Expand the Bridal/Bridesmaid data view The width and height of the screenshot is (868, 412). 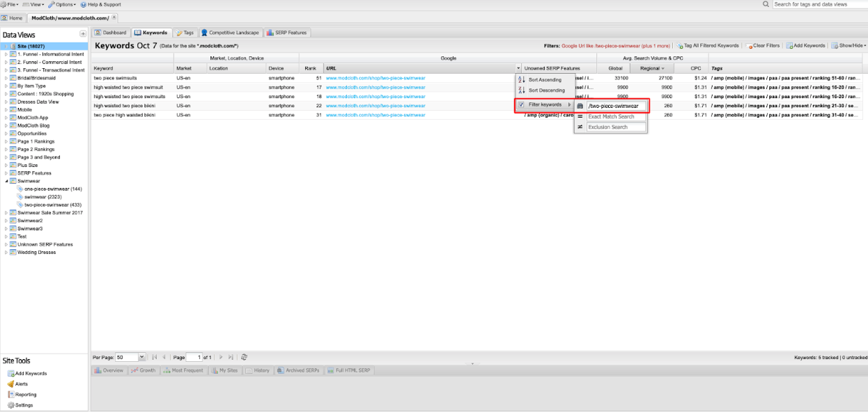click(6, 78)
